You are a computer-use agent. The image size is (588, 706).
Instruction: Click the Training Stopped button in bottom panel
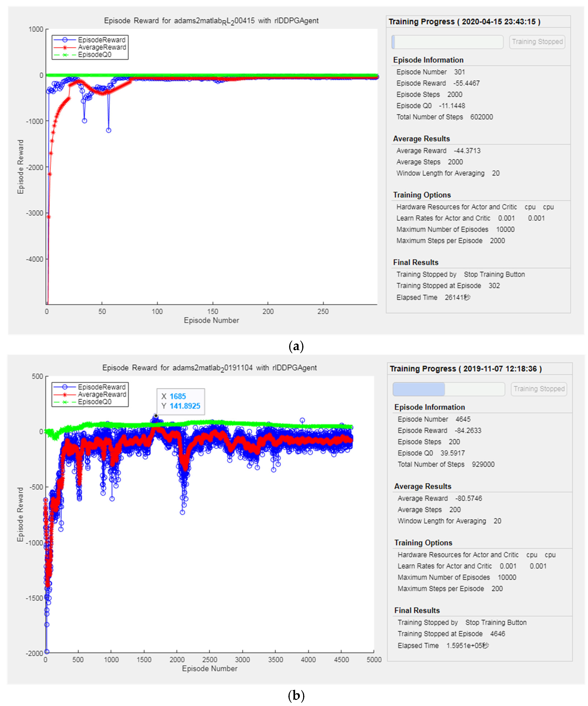coord(539,389)
